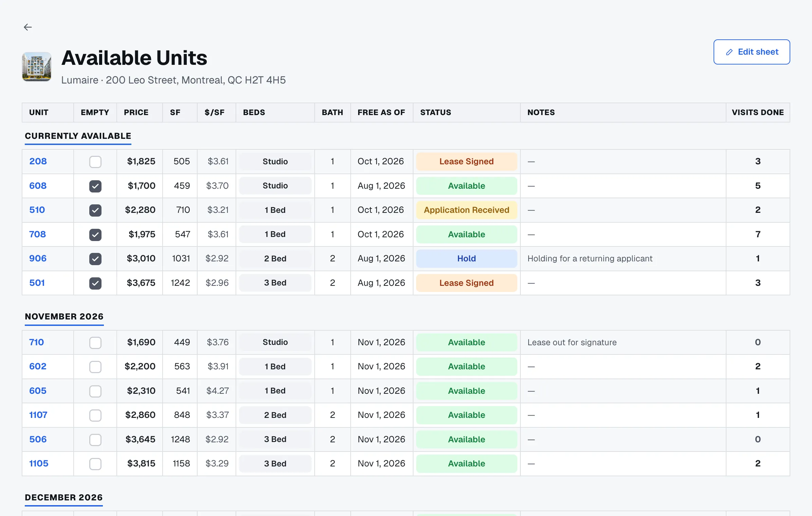Click the FREE AS OF column header

381,112
